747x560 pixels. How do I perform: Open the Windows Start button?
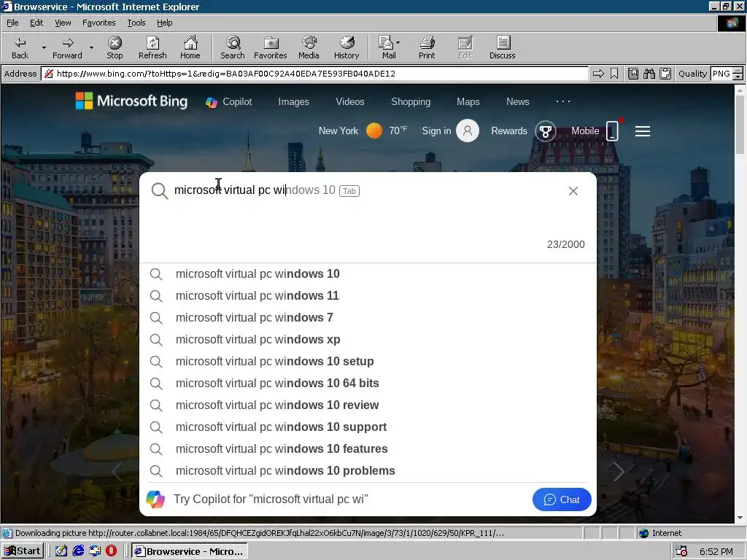tap(23, 551)
